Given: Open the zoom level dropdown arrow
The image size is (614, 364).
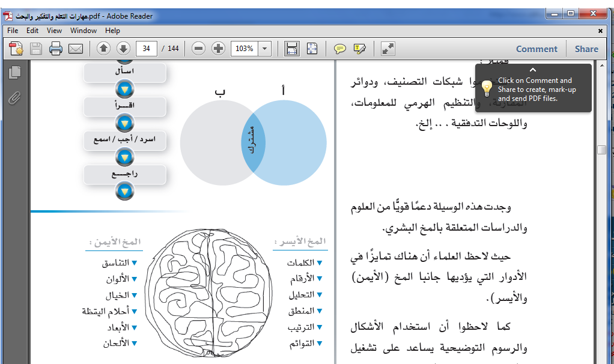Looking at the screenshot, I should point(265,49).
